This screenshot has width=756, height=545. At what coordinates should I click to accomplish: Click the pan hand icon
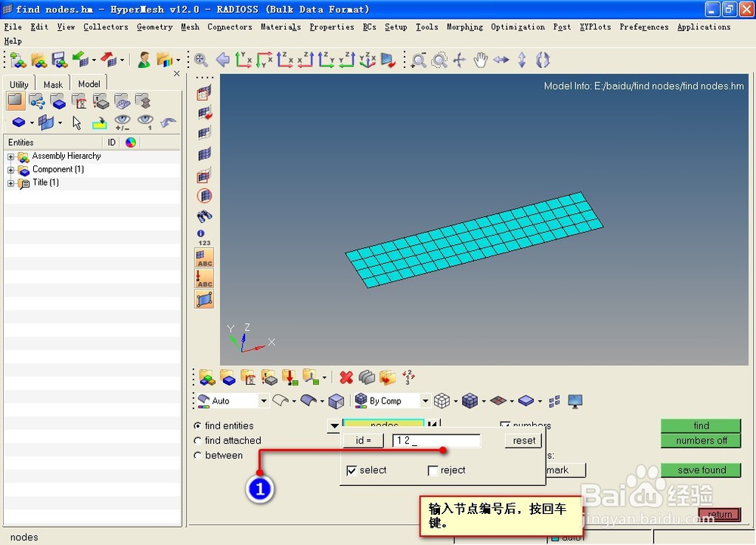480,60
